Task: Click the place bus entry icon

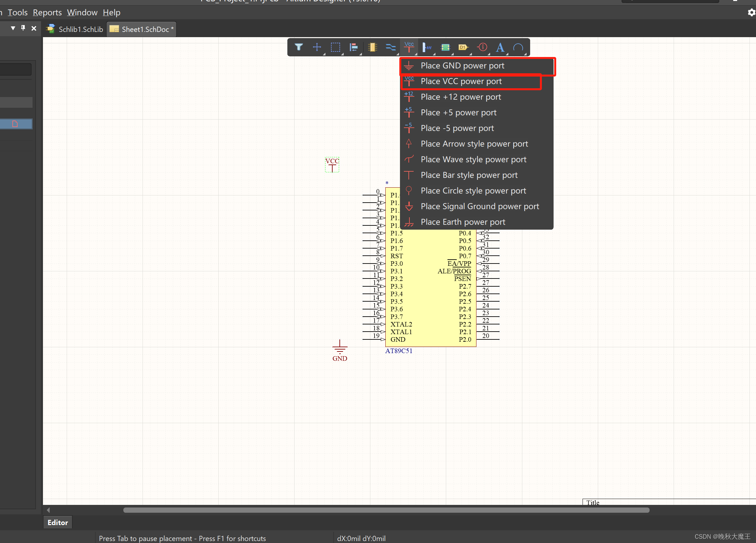Action: coord(427,47)
